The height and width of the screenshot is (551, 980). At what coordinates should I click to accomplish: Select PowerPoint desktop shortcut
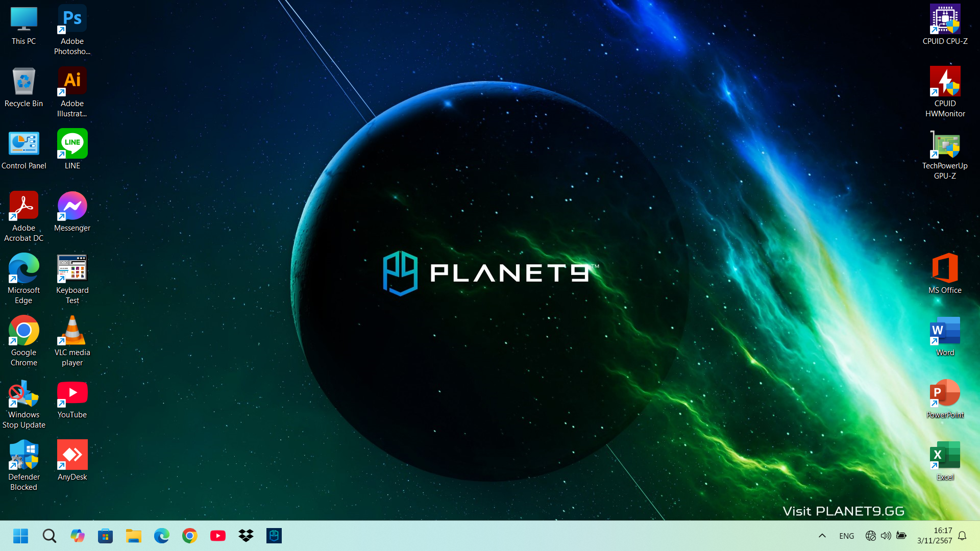[945, 398]
